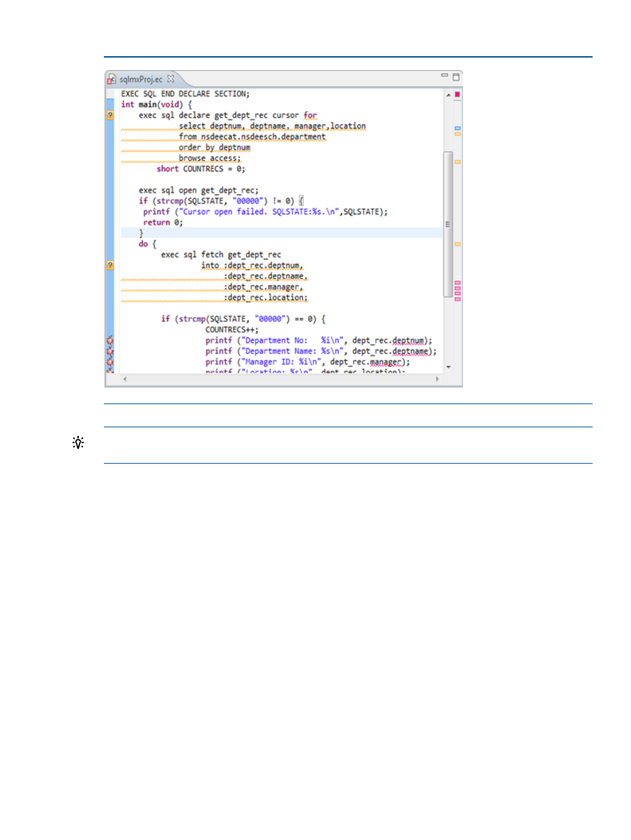631x840 pixels.
Task: Click line 'EXEC SQL END DECLARE SECTION;'
Action: point(185,94)
